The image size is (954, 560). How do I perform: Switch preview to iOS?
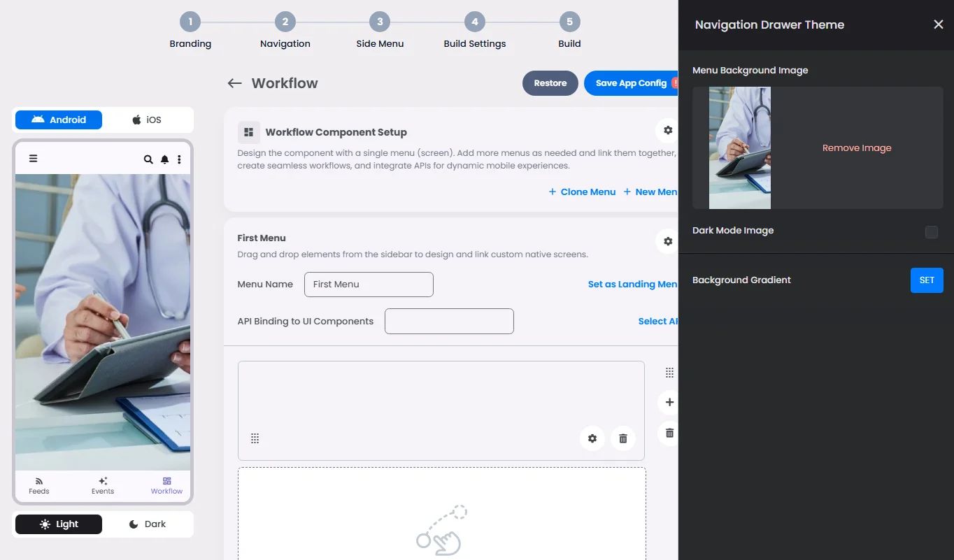tap(147, 120)
